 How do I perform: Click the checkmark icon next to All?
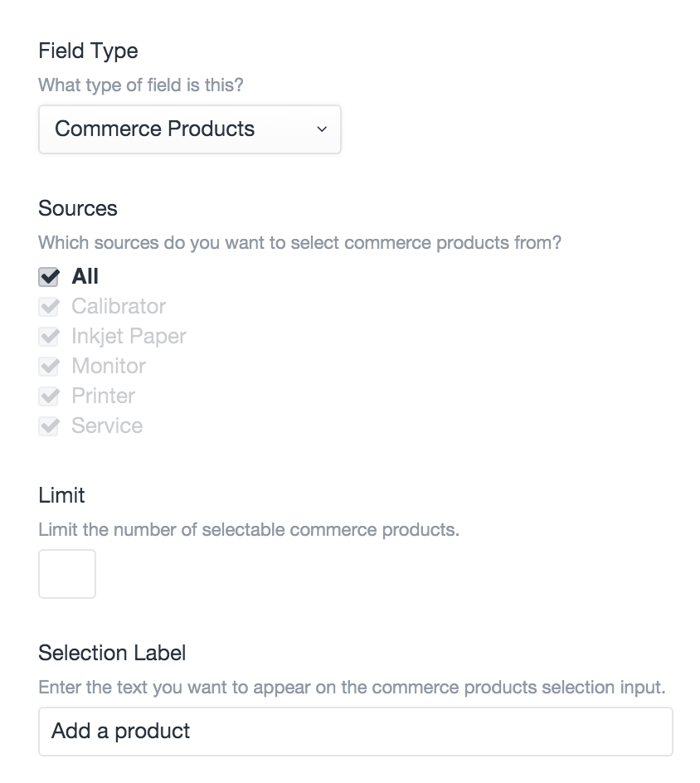pos(48,276)
